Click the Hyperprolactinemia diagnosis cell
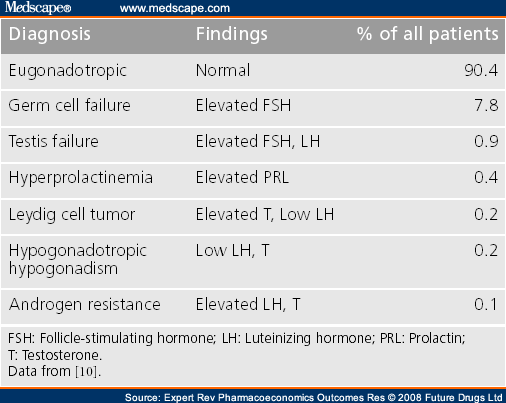 [81, 178]
